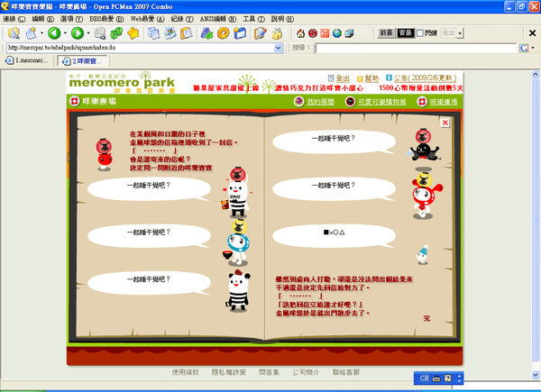Screen dimensions: 541x392
Task: Click the cascaded windows toolbar icon
Action: coord(349,33)
